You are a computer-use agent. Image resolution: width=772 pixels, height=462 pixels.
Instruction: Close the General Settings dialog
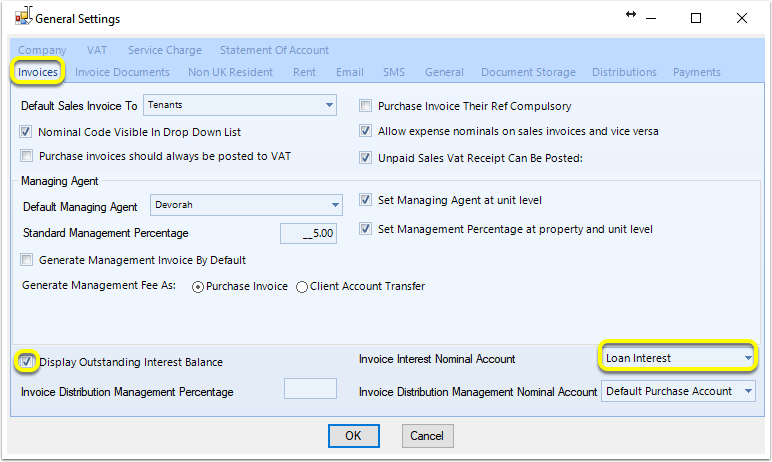pos(741,18)
